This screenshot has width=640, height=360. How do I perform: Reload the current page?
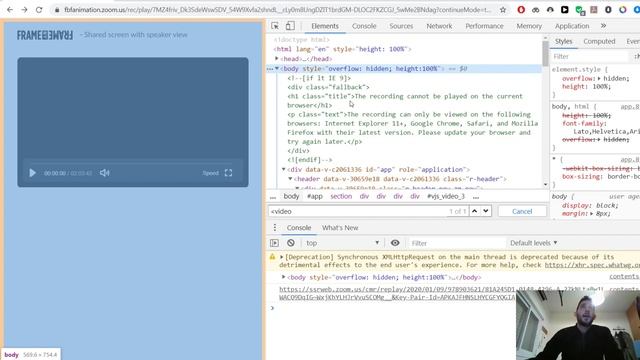click(x=39, y=9)
